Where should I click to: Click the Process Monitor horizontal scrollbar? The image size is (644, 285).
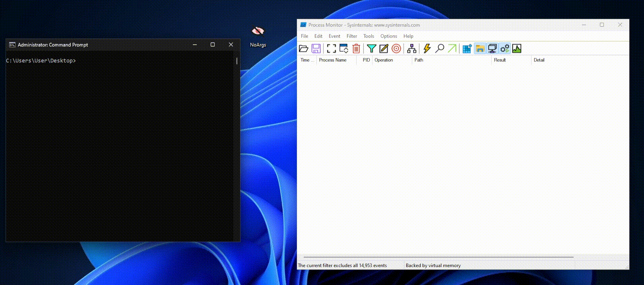tap(438, 257)
